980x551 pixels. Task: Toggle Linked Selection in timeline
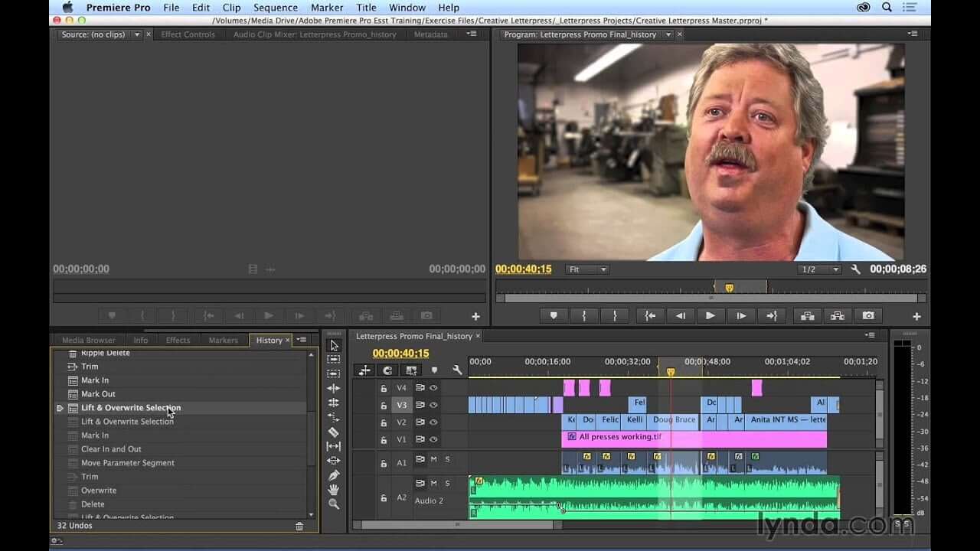coord(412,370)
